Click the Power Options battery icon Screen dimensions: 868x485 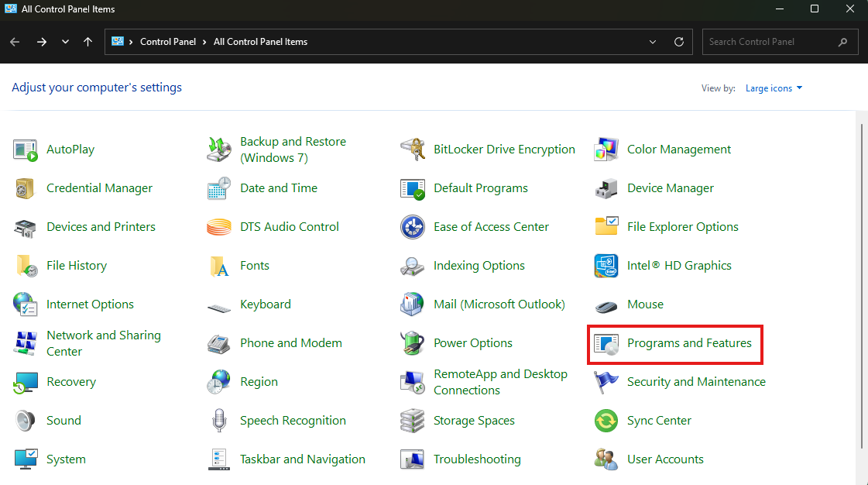413,343
